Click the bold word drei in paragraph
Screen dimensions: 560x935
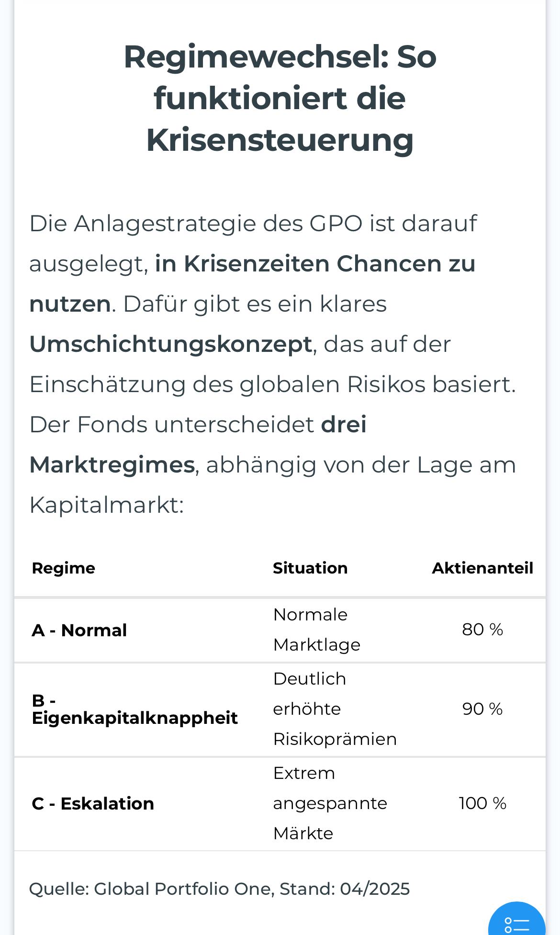344,424
